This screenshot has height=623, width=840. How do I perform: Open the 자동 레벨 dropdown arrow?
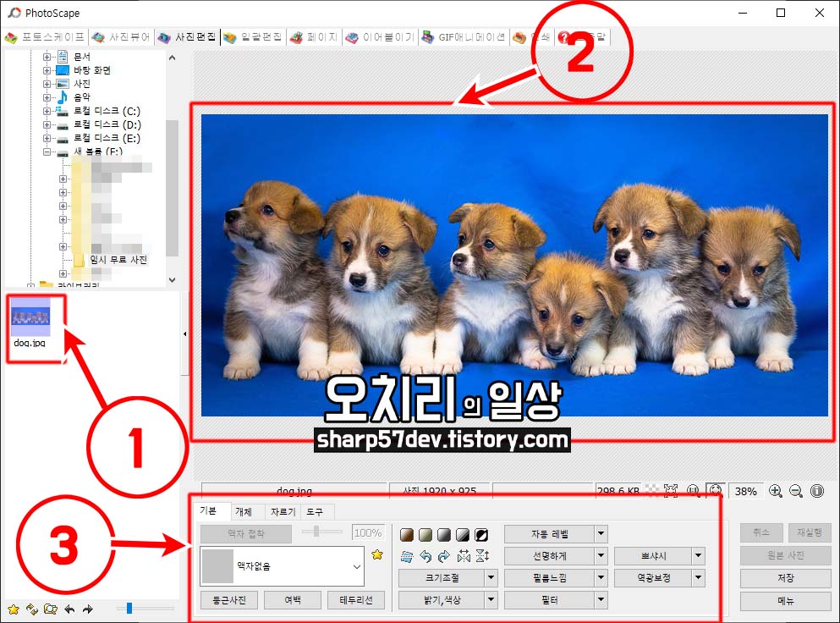(x=601, y=533)
